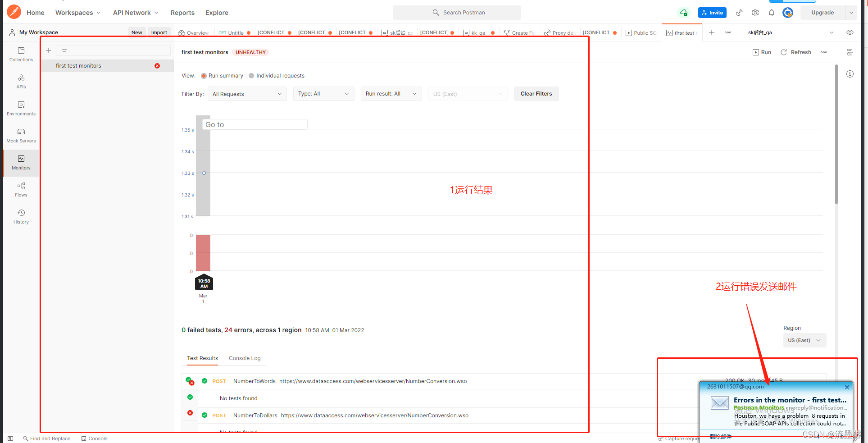Expand the Upgrade options arrow
The height and width of the screenshot is (443, 868).
tap(851, 13)
